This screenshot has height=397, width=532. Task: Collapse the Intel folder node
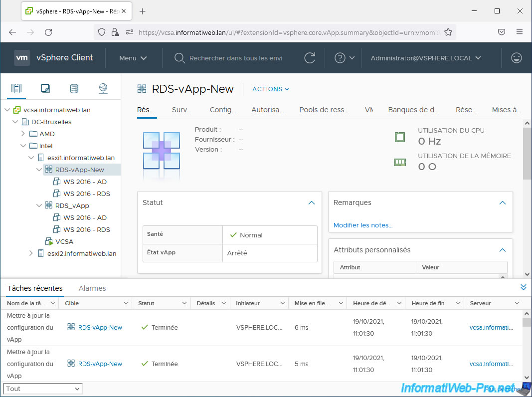(23, 146)
